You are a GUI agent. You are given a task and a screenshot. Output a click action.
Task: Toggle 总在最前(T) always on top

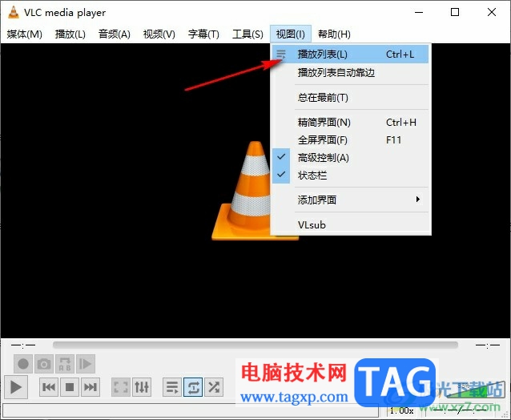350,97
